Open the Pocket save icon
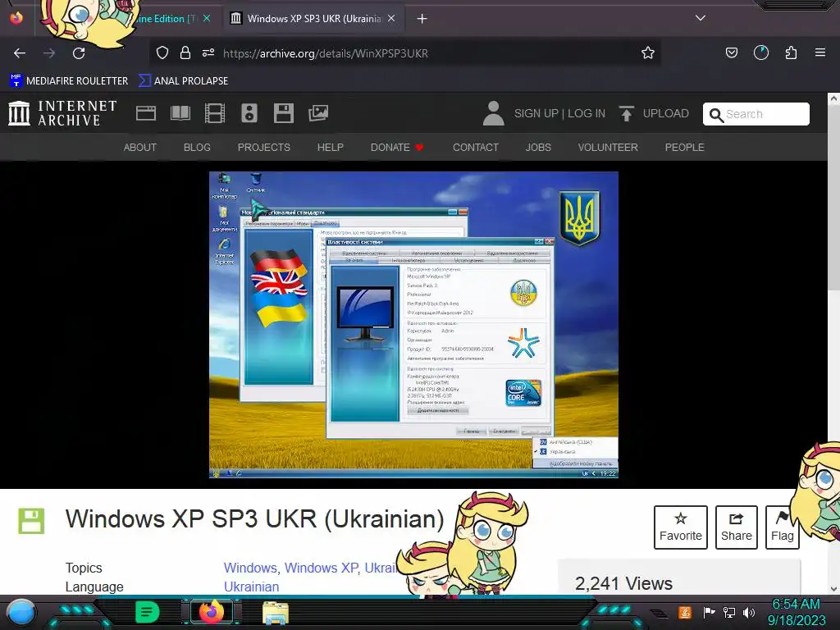Screen dimensions: 840x630 [731, 52]
